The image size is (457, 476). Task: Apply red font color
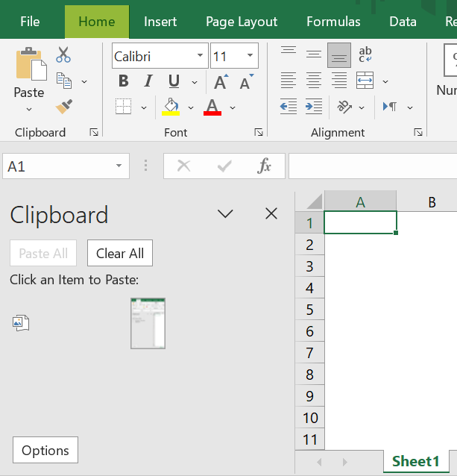[212, 107]
